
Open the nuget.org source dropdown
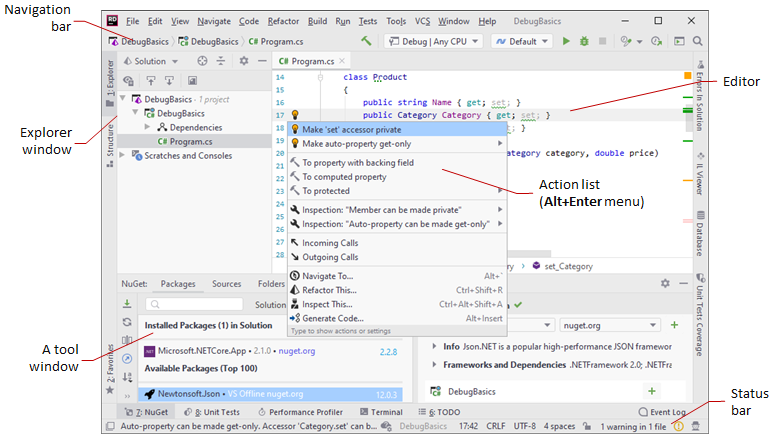click(610, 325)
